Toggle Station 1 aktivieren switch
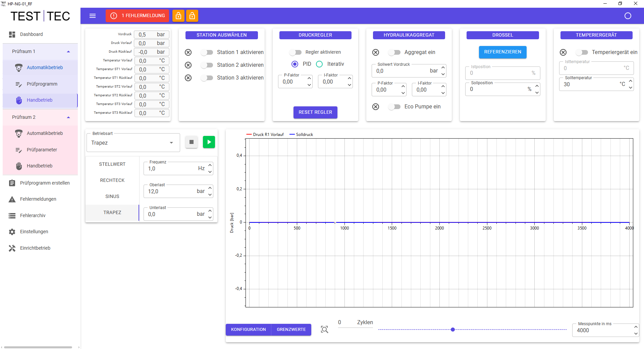 [207, 52]
